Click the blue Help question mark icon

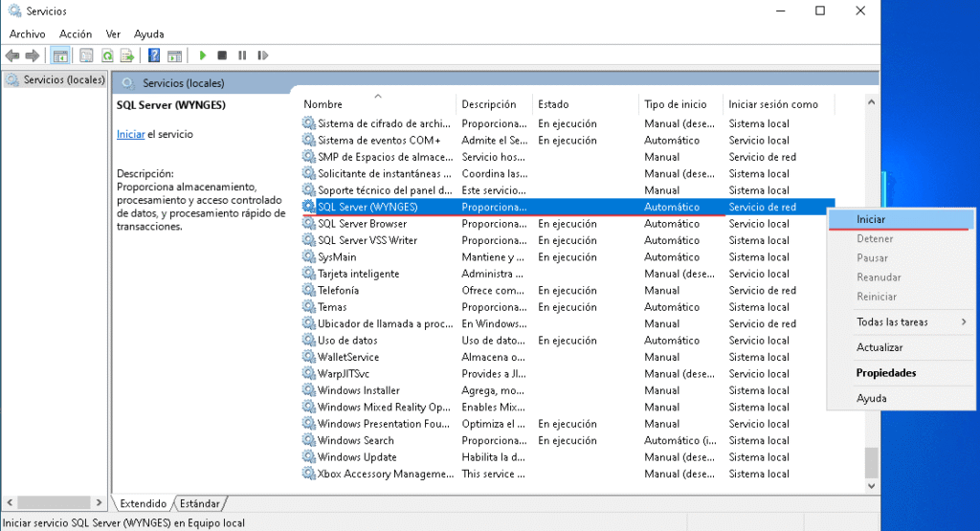tap(153, 56)
